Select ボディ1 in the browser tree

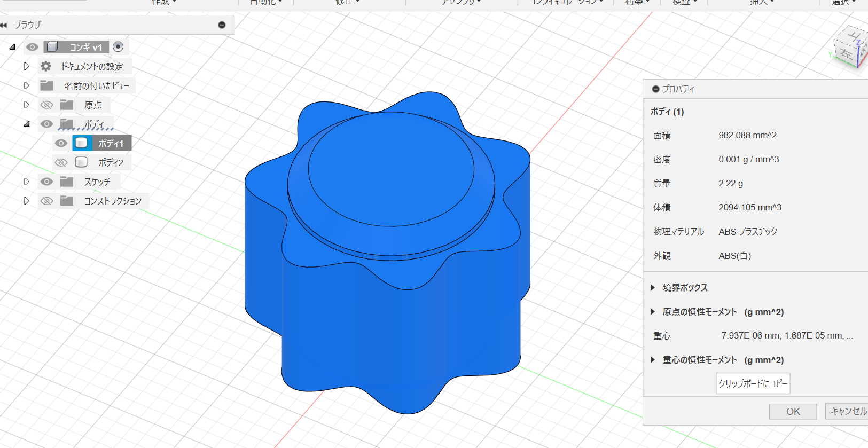click(111, 144)
